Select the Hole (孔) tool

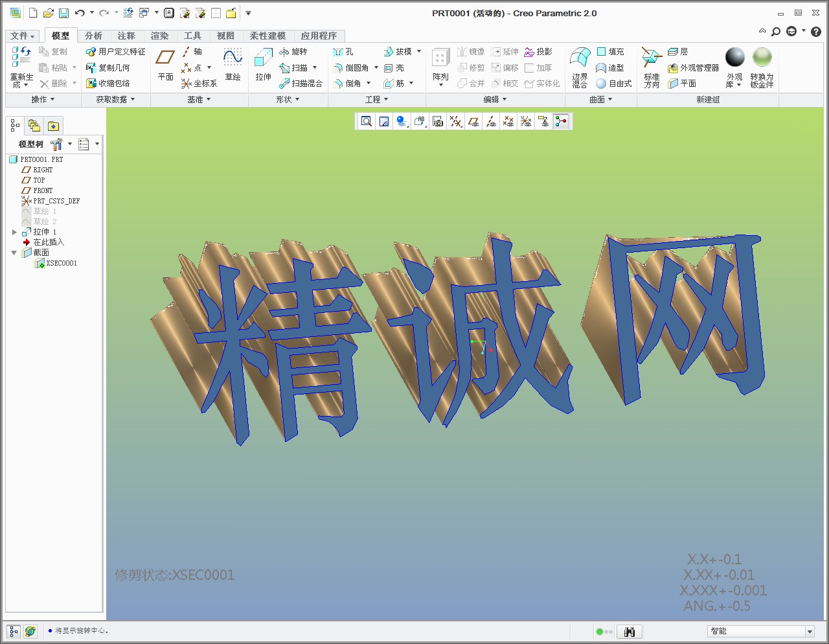click(343, 52)
